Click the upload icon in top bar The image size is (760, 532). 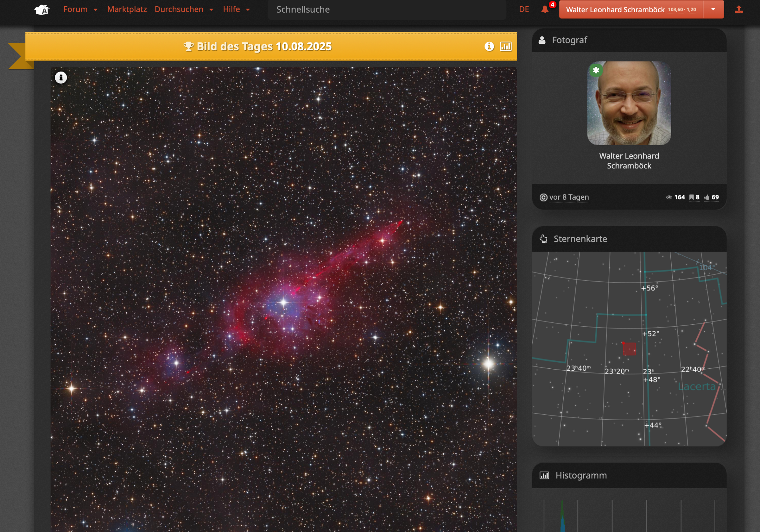tap(738, 9)
